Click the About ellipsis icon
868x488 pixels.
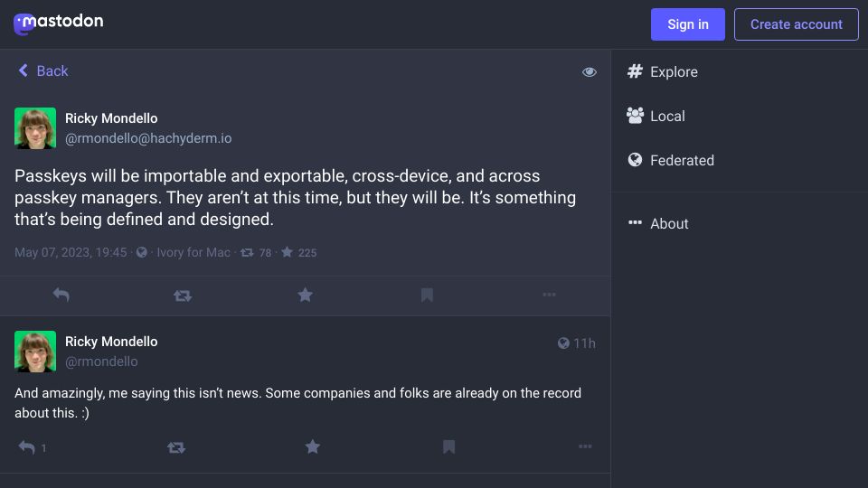pos(635,223)
